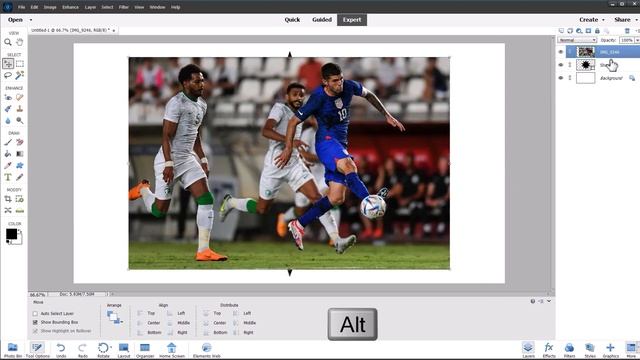The image size is (640, 360).
Task: Click the Redo button
Action: coord(82,350)
